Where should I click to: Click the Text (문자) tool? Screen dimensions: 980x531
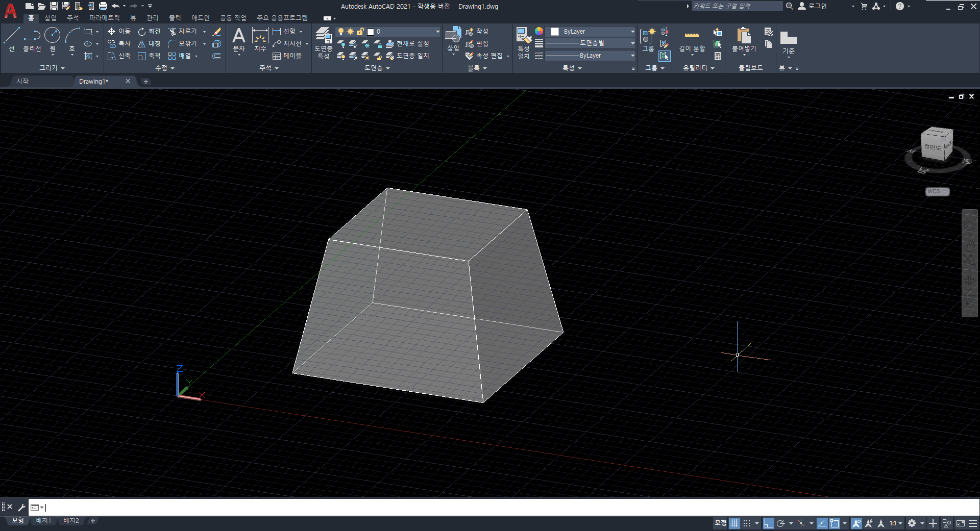239,40
